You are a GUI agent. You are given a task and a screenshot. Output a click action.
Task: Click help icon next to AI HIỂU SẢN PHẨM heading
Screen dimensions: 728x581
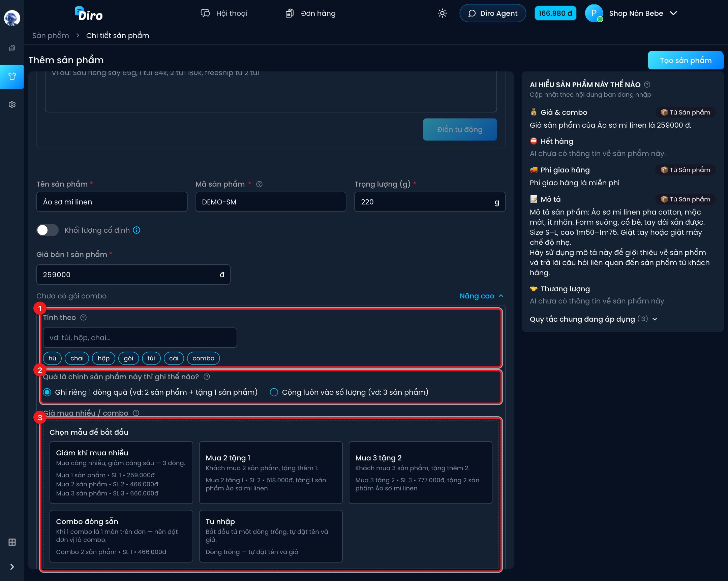point(647,85)
